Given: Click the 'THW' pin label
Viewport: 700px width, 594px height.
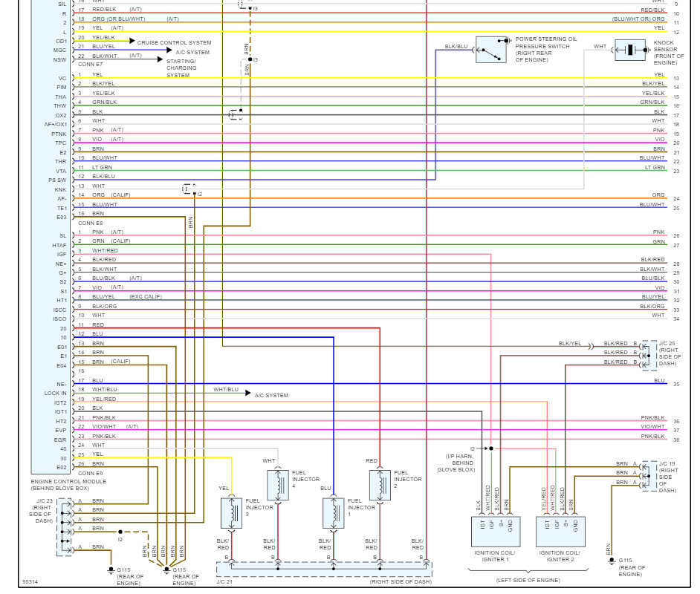Looking at the screenshot, I should pyautogui.click(x=60, y=105).
